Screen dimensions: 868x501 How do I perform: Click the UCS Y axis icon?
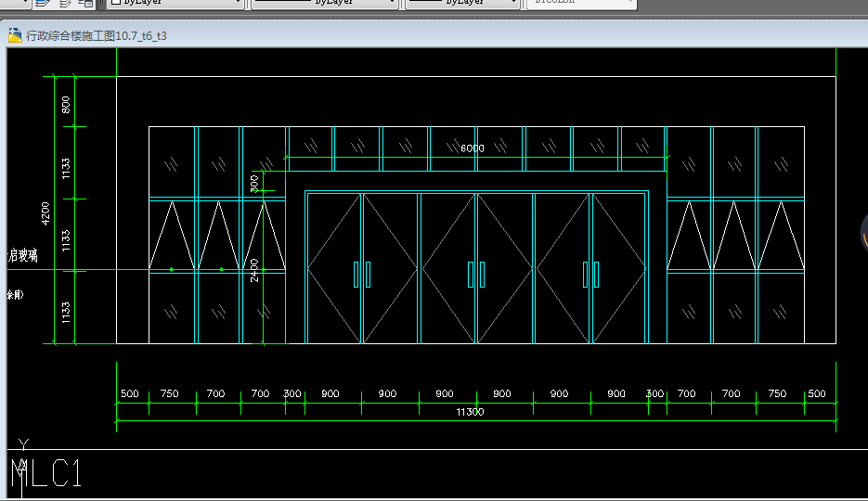pos(23,444)
